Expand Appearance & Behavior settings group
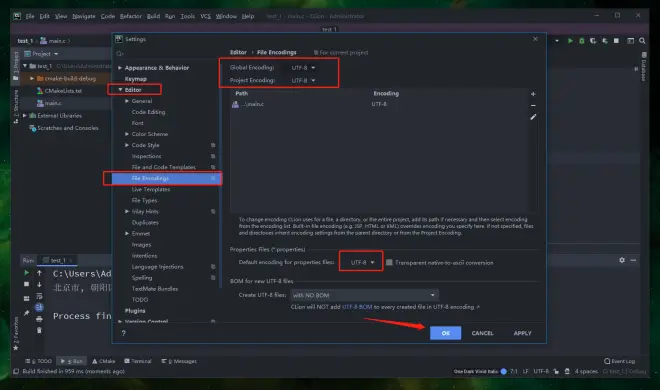The width and height of the screenshot is (660, 390). click(120, 68)
